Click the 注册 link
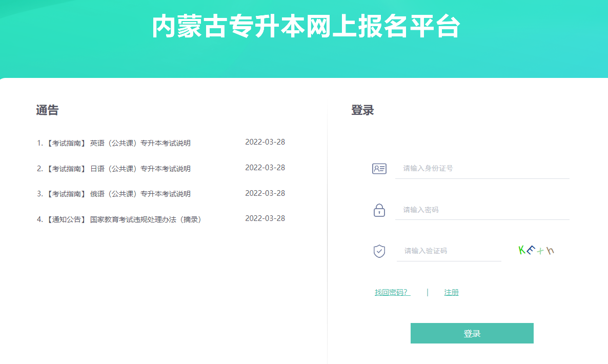Viewport: 608px width, 364px height. click(x=451, y=291)
